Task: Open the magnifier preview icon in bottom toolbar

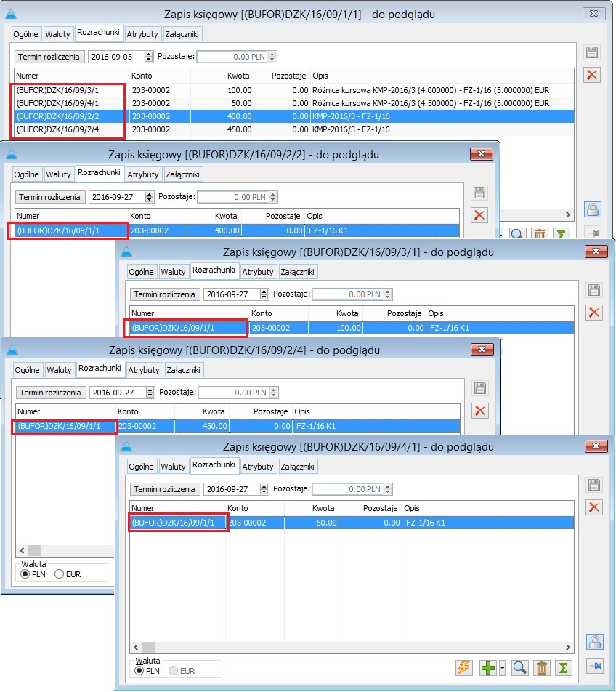Action: tap(519, 667)
